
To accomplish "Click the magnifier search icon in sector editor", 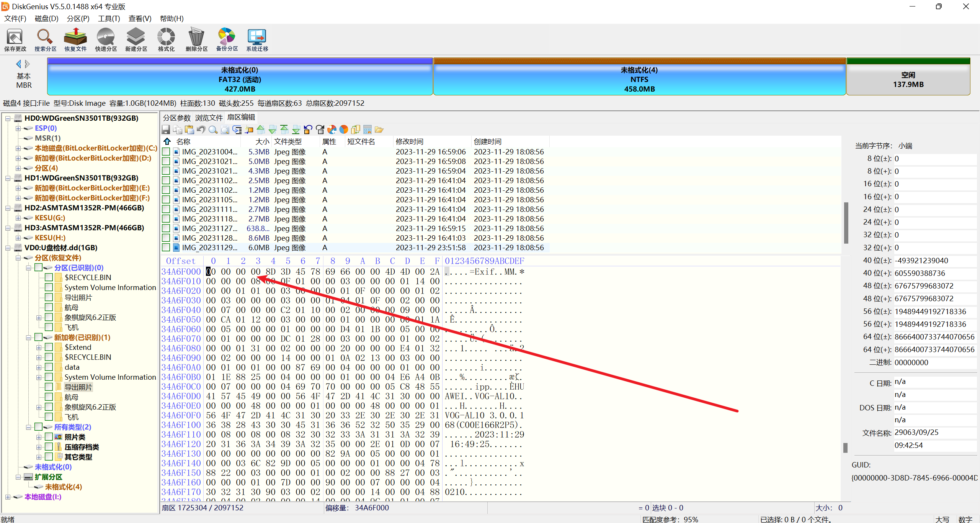I will point(213,130).
